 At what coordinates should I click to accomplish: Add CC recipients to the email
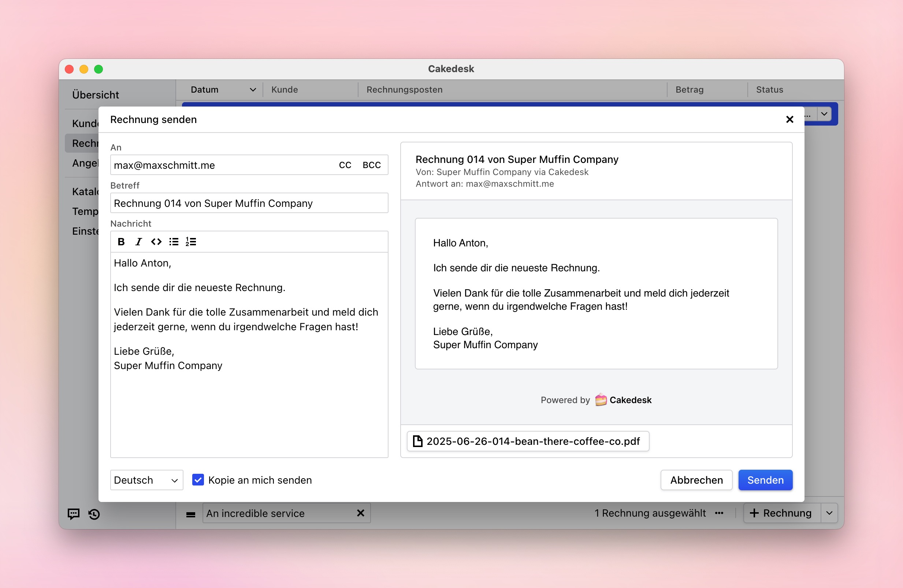(345, 165)
